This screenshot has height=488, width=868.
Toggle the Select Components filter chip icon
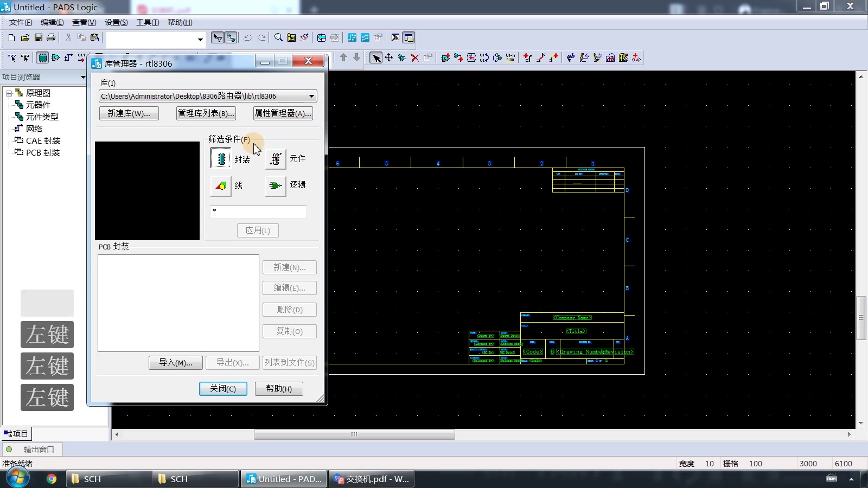(42, 58)
